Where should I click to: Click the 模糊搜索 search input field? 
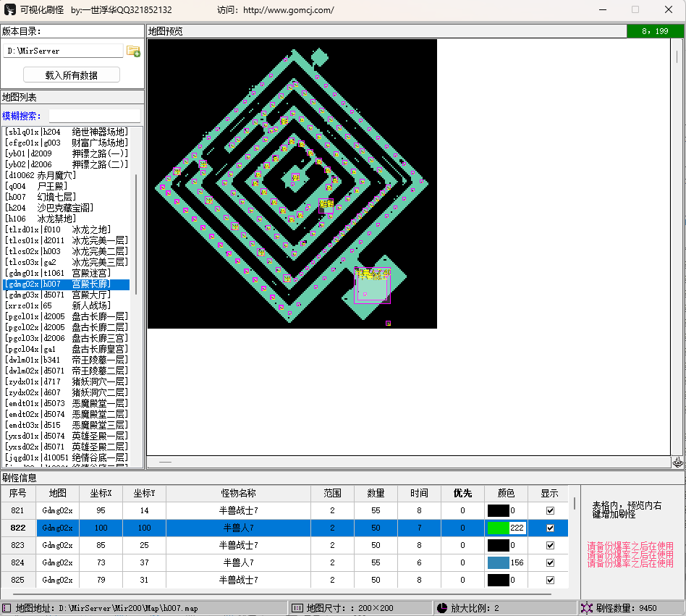click(x=94, y=116)
